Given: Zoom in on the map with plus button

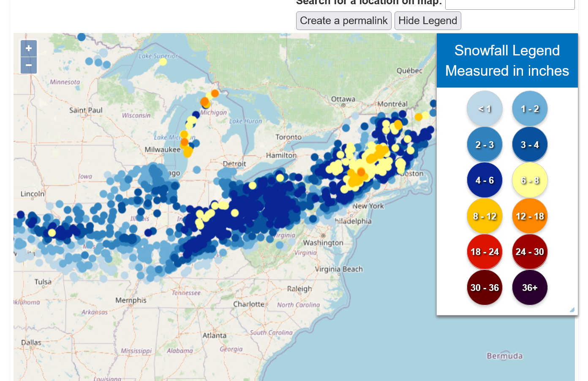Looking at the screenshot, I should (29, 49).
